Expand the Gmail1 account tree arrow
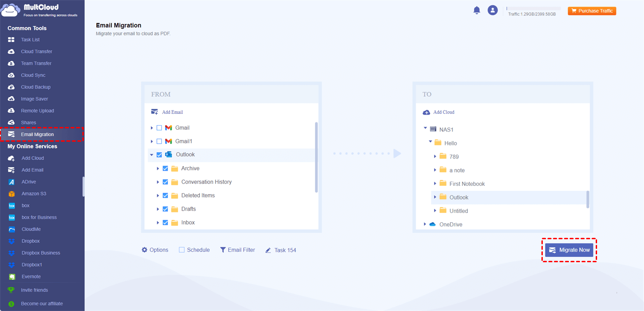The width and height of the screenshot is (644, 311). click(152, 141)
